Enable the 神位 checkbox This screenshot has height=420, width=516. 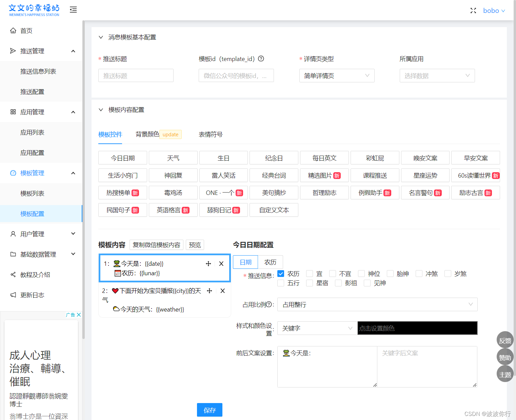coord(361,274)
